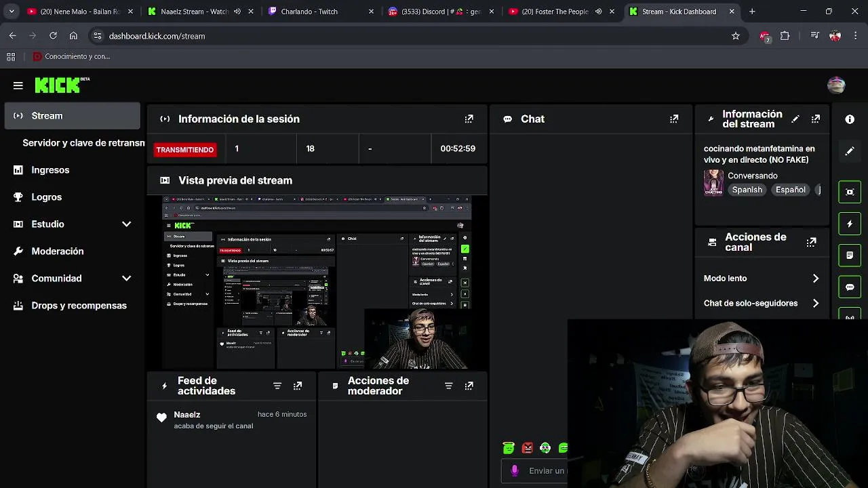Click the angry red emote in chat
The height and width of the screenshot is (488, 868).
click(x=528, y=447)
